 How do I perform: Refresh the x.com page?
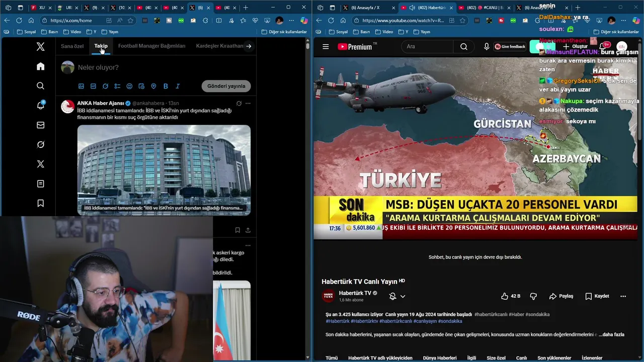[x=19, y=21]
